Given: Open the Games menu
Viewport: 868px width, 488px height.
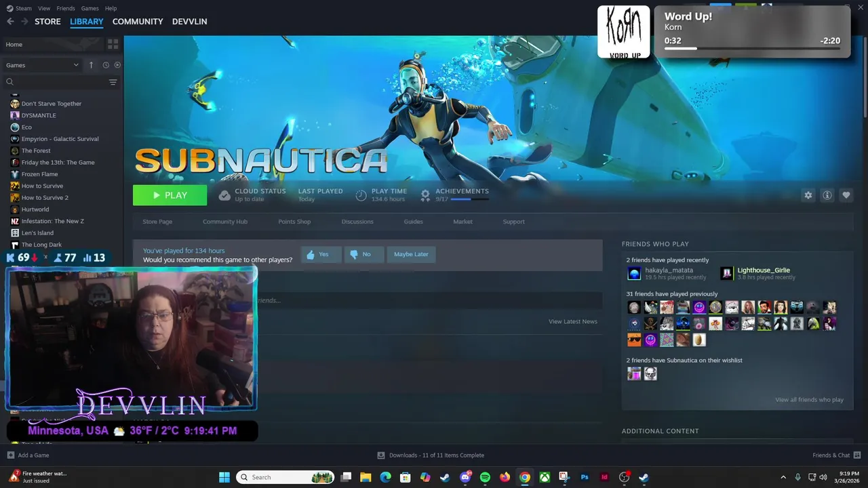Looking at the screenshot, I should [90, 8].
